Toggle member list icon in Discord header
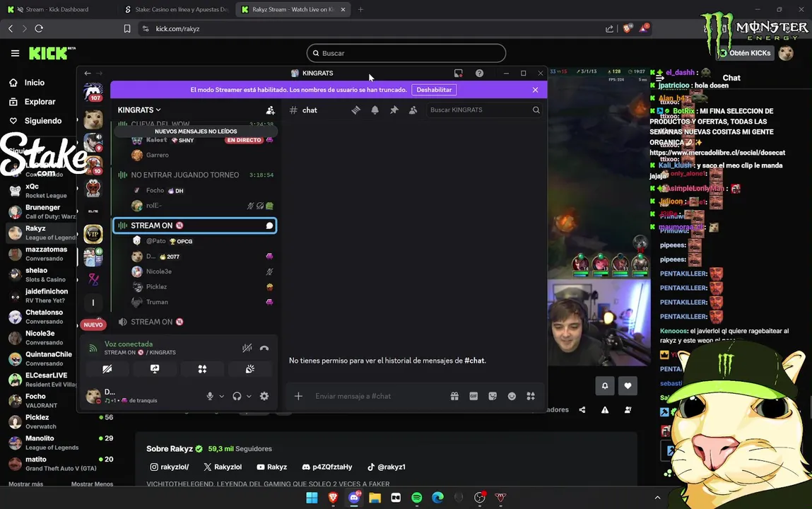The height and width of the screenshot is (509, 812). 413,110
